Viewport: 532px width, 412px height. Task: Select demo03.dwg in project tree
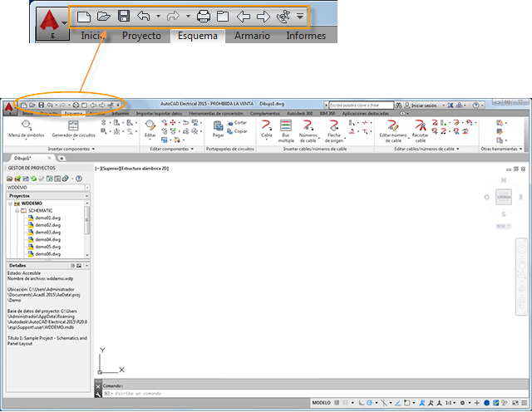[x=48, y=233]
